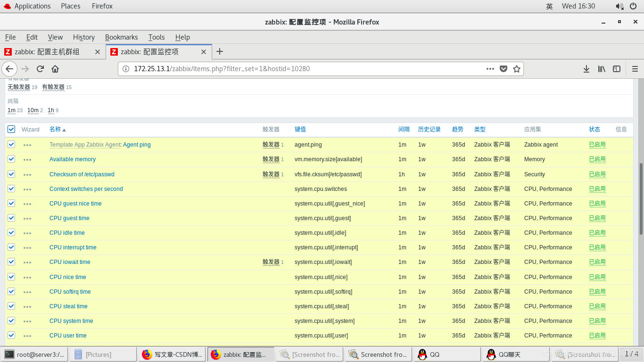
Task: Open the 触发器 link in the CPU iowait time row
Action: [x=271, y=262]
